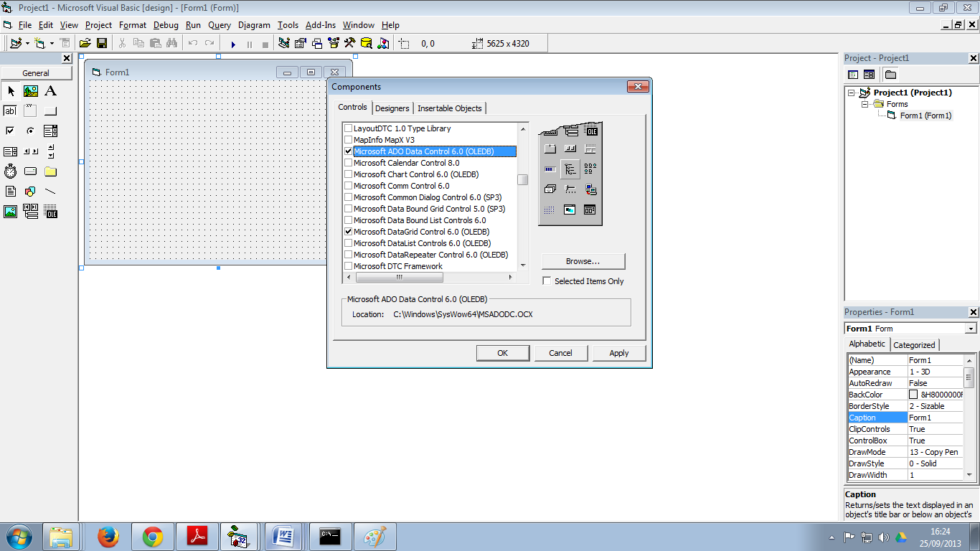Check Microsoft Chart Control 6.0 (OLEDB)
This screenshot has width=980, height=551.
point(349,174)
